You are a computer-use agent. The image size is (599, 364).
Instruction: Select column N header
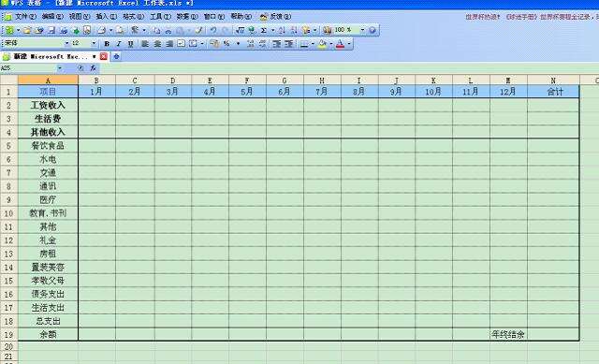point(553,80)
